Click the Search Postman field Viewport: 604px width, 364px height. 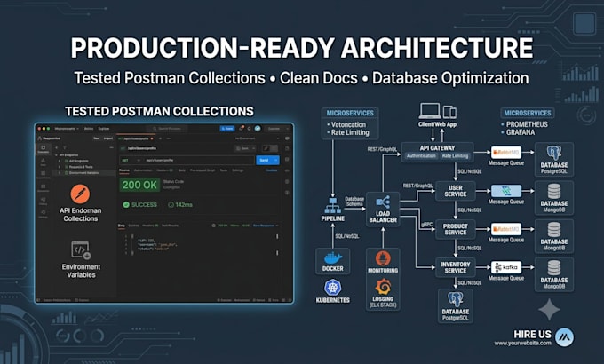(167, 129)
